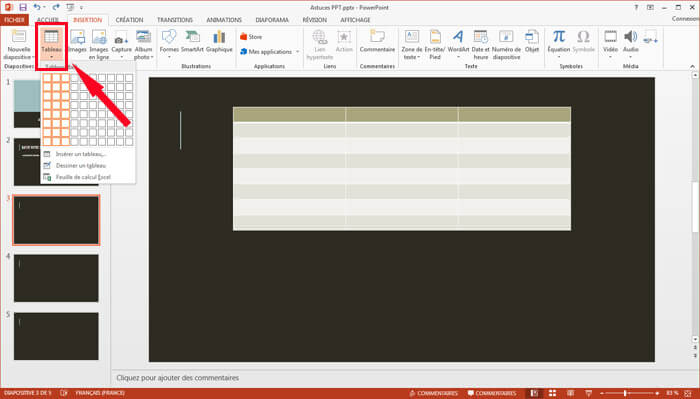Click the zoom slider in status bar
Viewport: 700px width, 399px height.
[x=629, y=393]
